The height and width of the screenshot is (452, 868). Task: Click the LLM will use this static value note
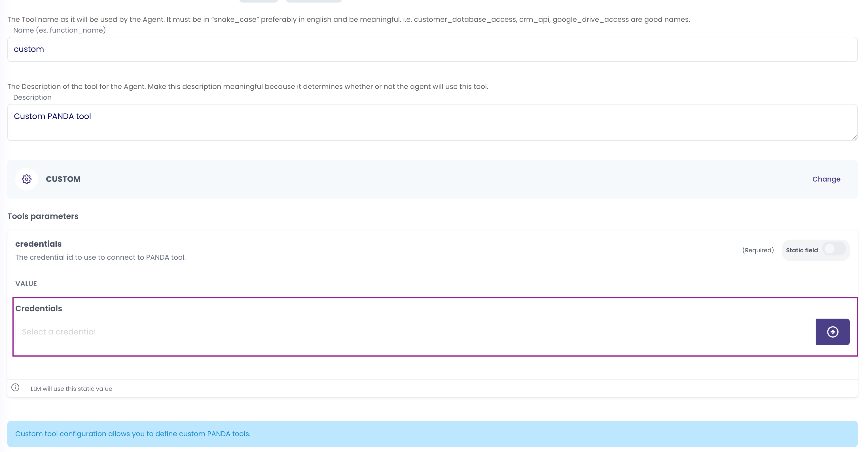pos(71,388)
